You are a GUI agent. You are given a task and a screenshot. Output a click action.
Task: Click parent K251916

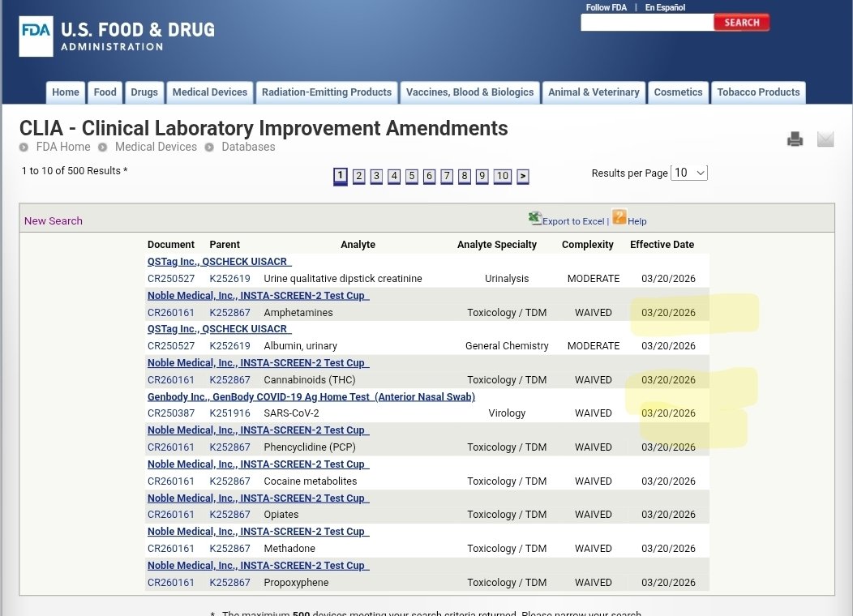click(229, 413)
